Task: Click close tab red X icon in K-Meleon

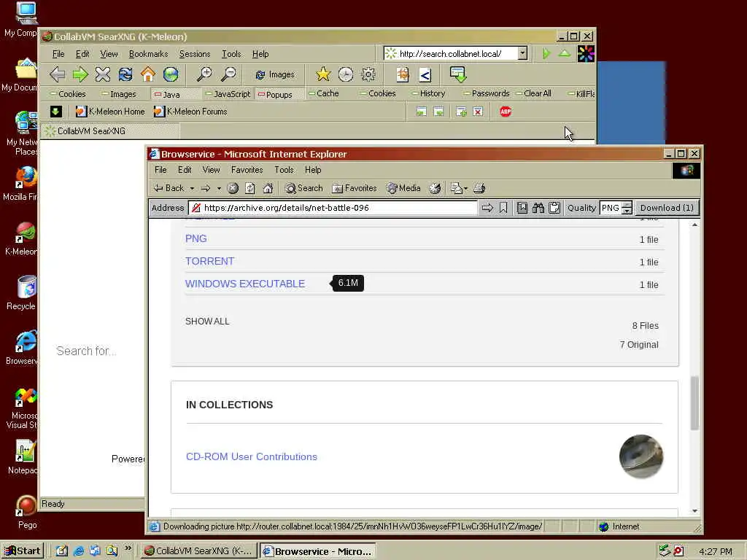Action: pyautogui.click(x=478, y=112)
